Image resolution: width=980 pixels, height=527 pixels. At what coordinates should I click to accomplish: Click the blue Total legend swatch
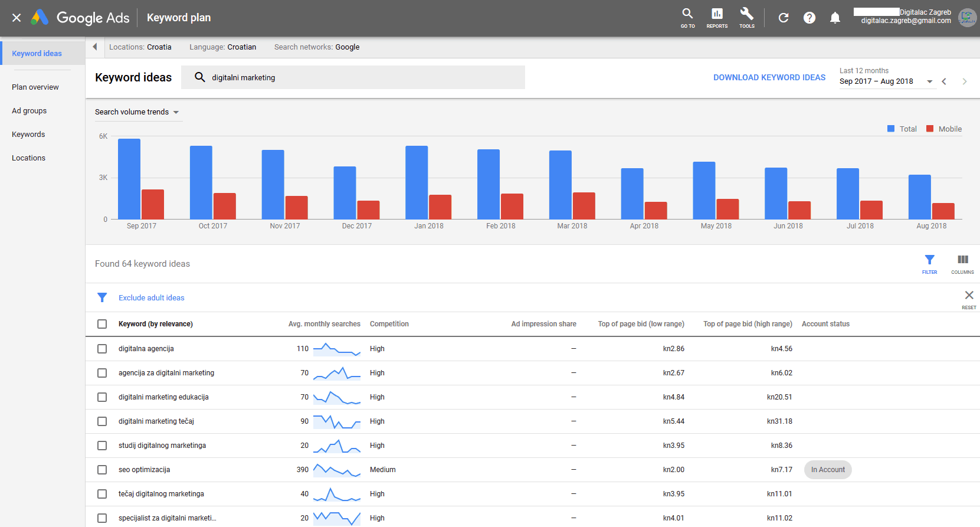tap(891, 129)
